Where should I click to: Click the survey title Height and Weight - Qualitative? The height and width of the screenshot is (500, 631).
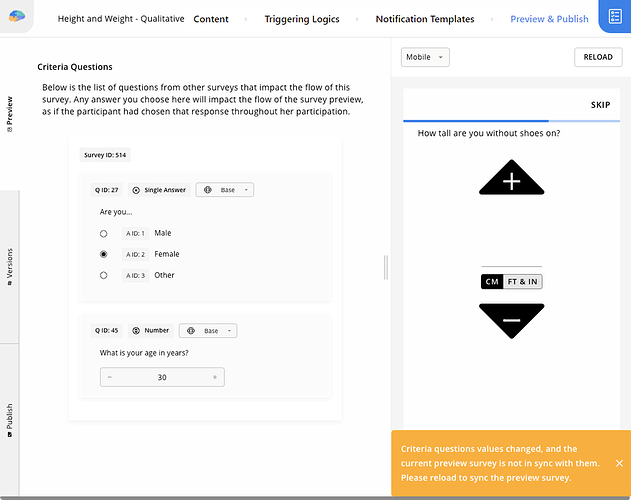[121, 19]
